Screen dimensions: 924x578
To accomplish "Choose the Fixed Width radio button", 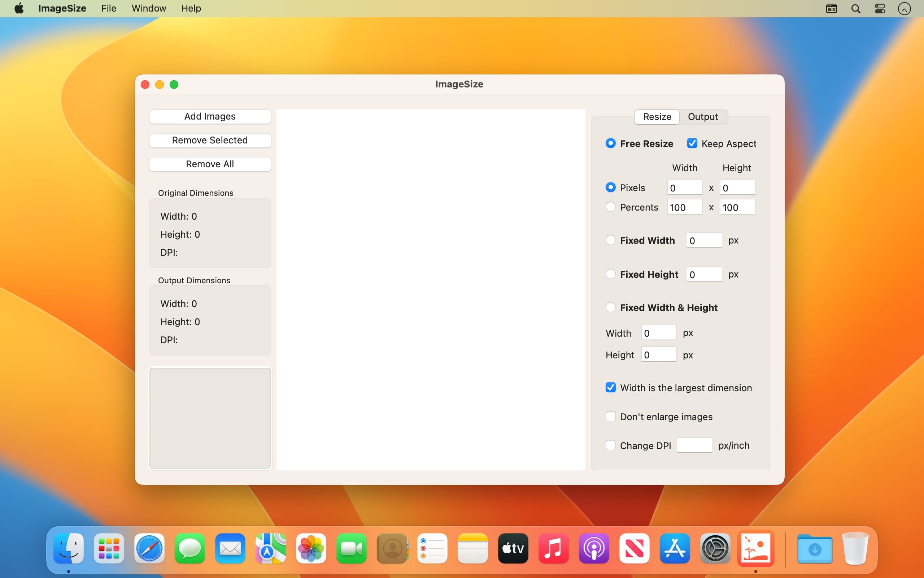I will pos(611,240).
